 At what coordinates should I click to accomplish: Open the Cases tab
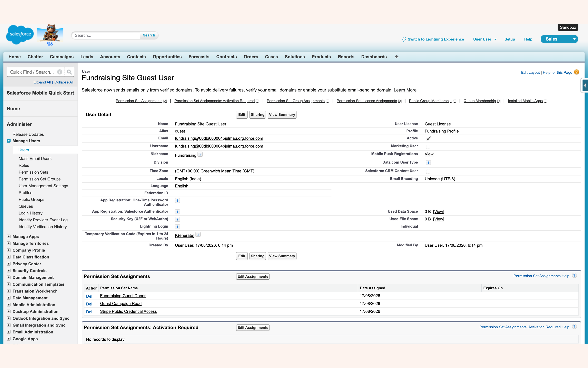(x=271, y=57)
